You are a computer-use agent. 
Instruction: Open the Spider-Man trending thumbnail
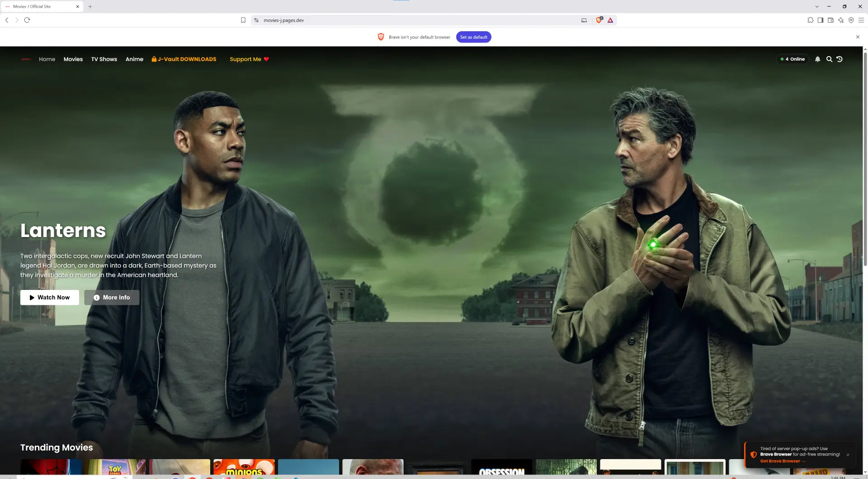(51, 467)
